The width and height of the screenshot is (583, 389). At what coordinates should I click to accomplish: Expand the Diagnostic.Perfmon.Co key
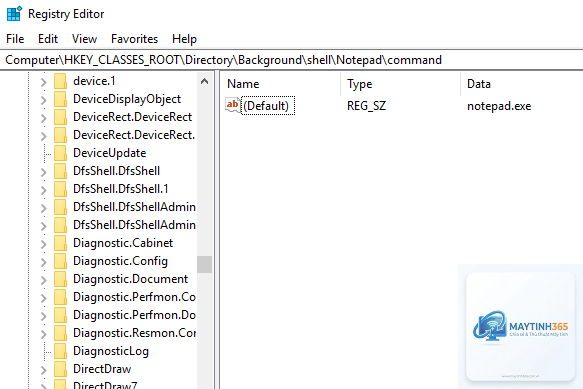(44, 298)
